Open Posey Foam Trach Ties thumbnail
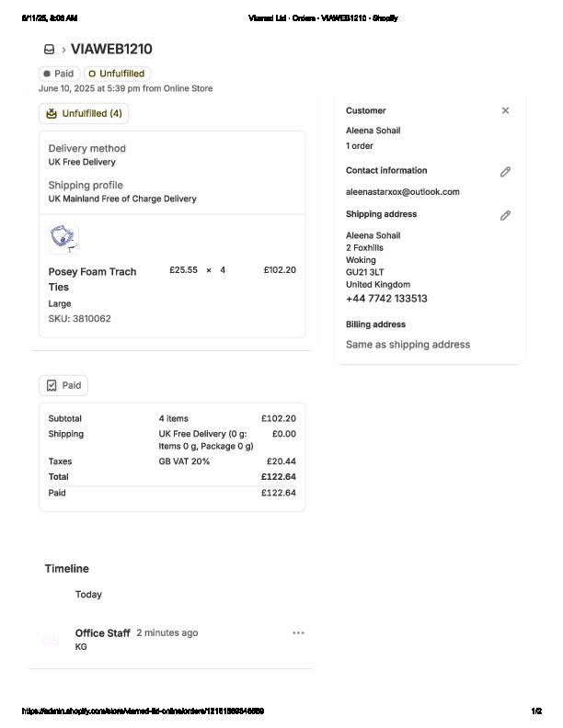563x728 pixels. (63, 239)
